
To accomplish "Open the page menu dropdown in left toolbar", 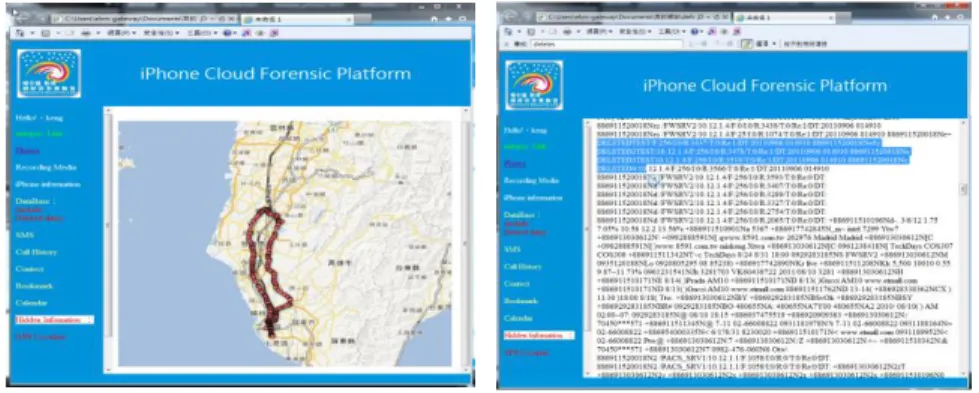I will 122,32.
